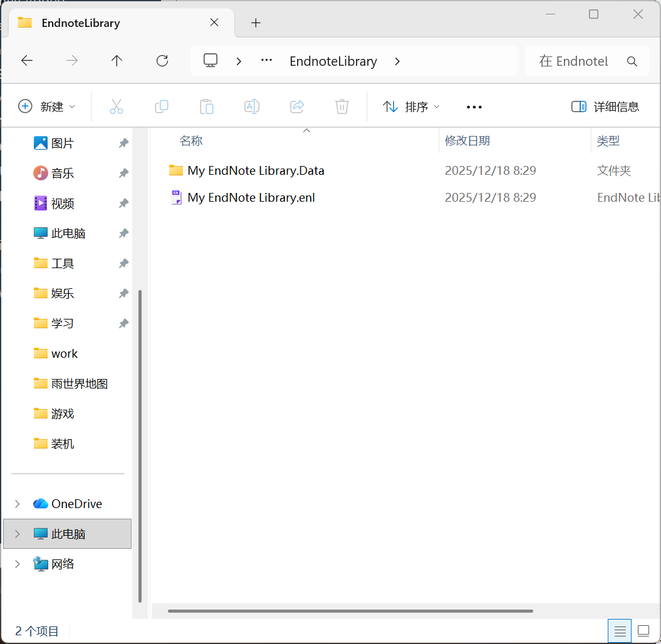Switch to details list view
Image resolution: width=661 pixels, height=644 pixels.
pos(620,631)
